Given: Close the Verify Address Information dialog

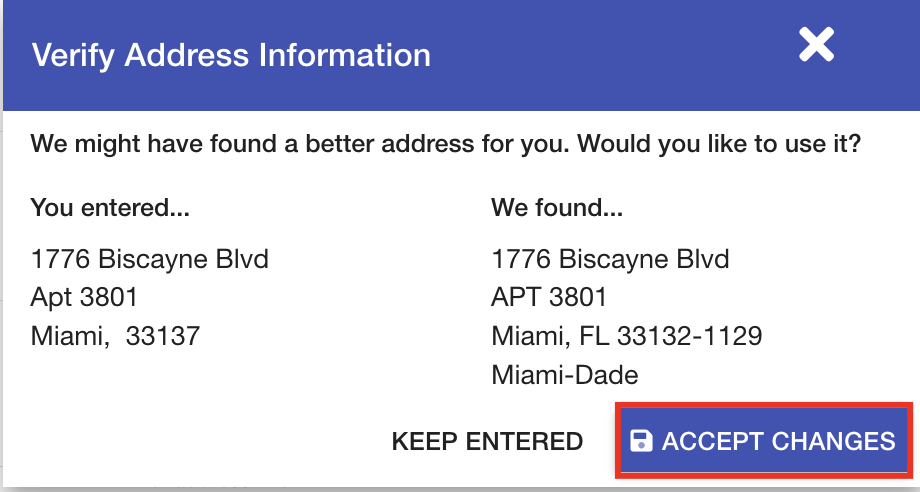Looking at the screenshot, I should (x=816, y=45).
